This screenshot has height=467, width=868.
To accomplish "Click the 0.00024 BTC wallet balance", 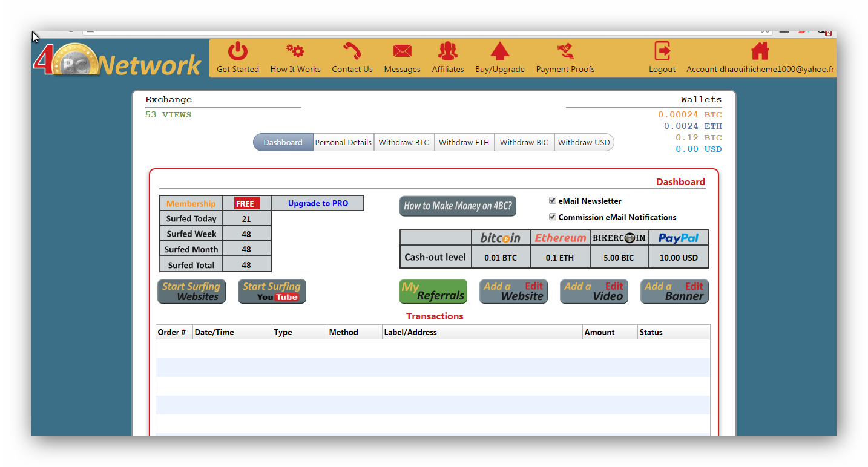I will [x=690, y=114].
